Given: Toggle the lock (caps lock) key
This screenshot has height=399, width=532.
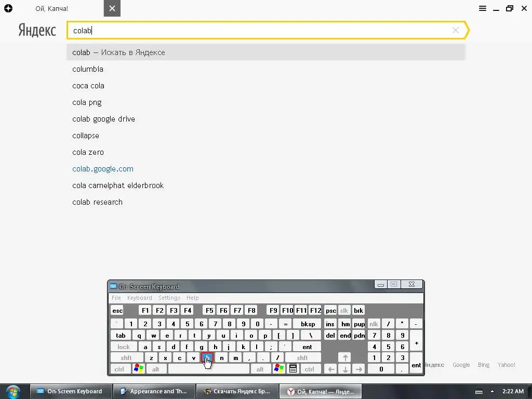Looking at the screenshot, I should (124, 347).
